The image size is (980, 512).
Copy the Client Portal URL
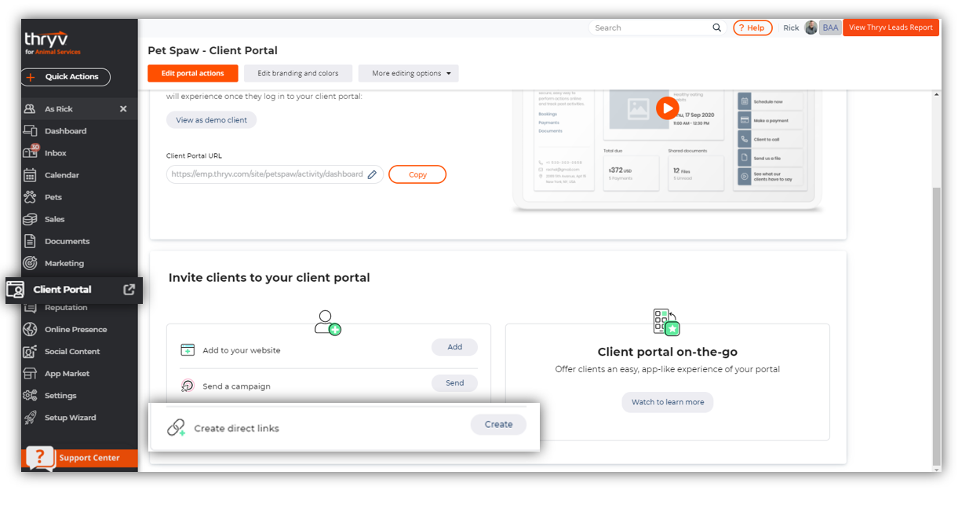tap(417, 174)
